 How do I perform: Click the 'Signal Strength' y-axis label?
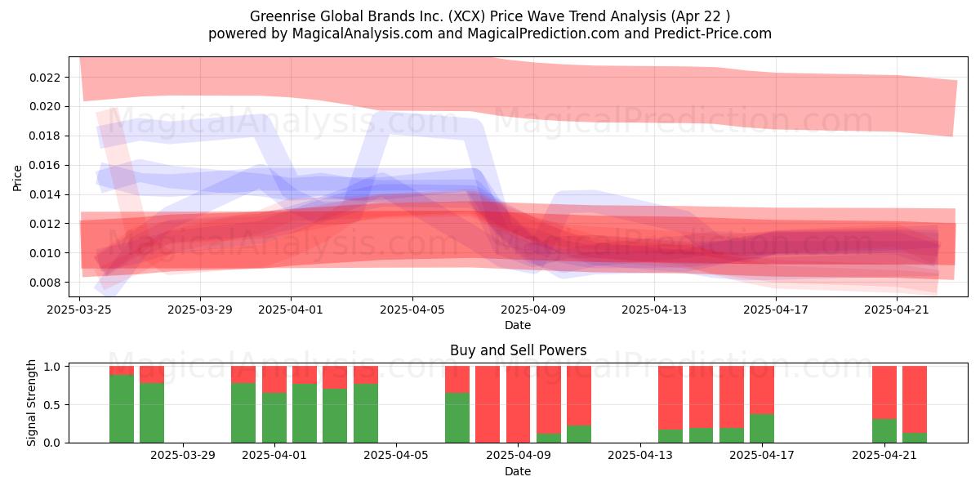31,403
